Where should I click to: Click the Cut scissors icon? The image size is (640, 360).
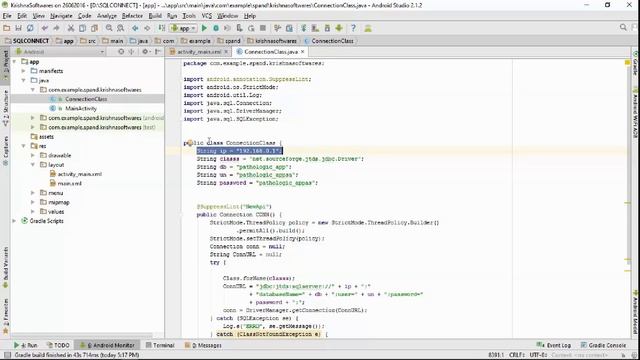coord(71,28)
